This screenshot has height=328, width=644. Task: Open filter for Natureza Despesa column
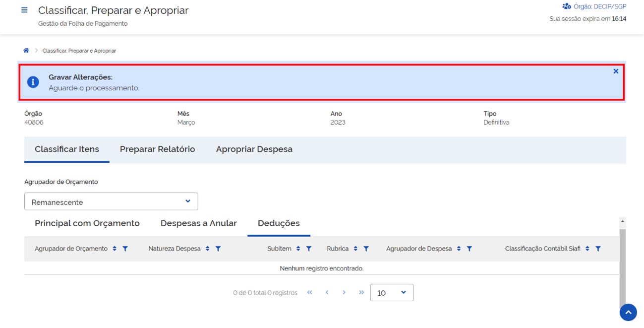pos(218,249)
